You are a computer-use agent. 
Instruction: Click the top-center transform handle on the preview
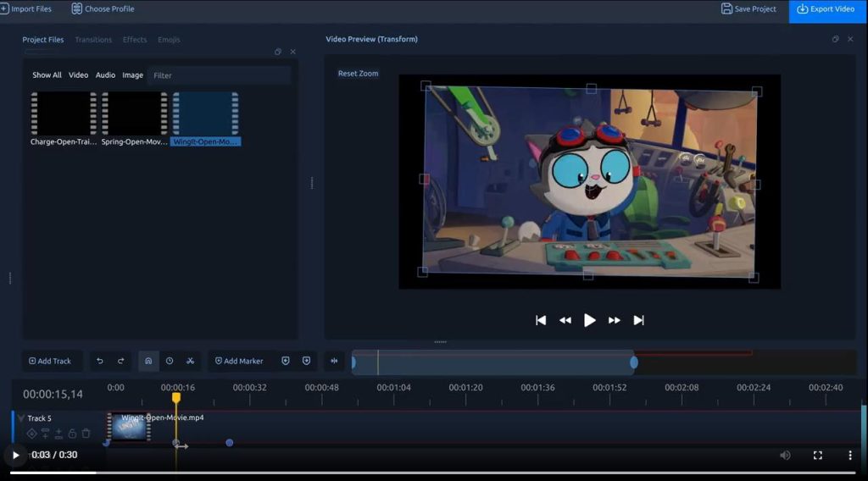tap(591, 88)
